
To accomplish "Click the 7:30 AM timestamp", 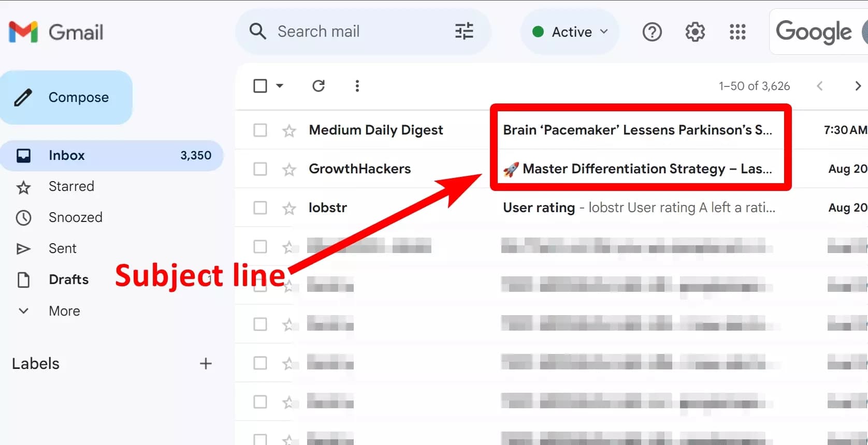I will click(x=845, y=130).
